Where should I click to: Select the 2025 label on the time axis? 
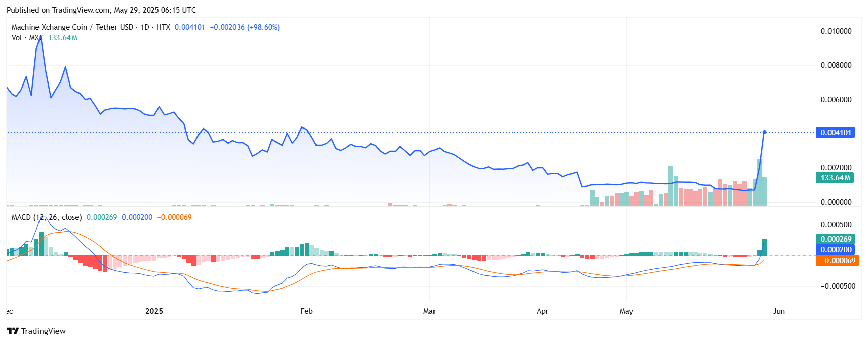pyautogui.click(x=154, y=311)
